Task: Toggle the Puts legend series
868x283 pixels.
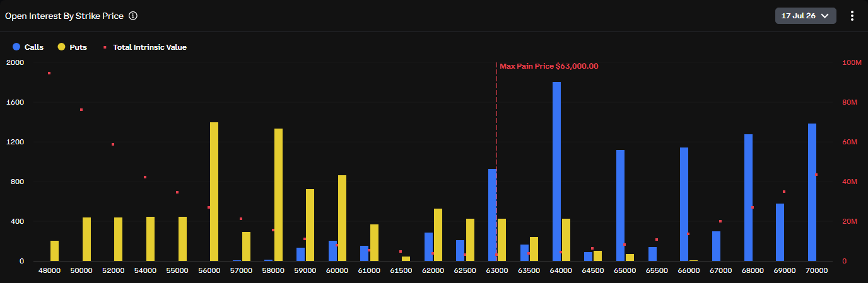Action: [x=73, y=47]
